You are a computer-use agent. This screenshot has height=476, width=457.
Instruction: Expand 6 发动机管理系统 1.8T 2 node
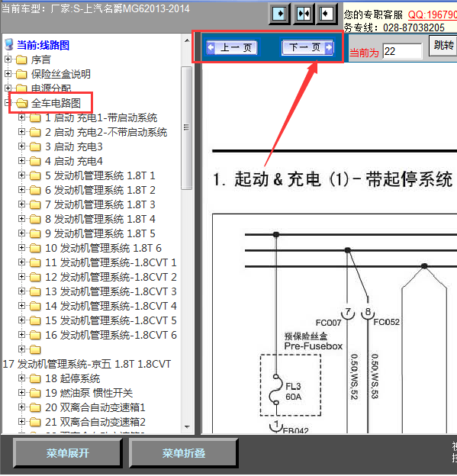(21, 189)
